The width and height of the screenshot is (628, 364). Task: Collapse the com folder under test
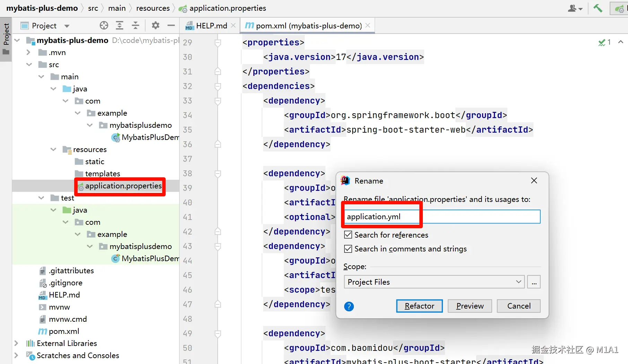click(x=66, y=222)
